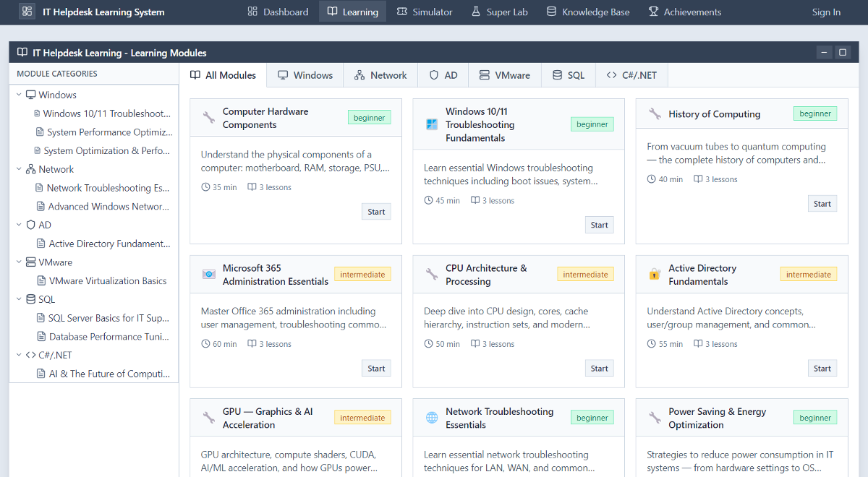Start the CPU Architecture & Processing module
This screenshot has width=868, height=477.
pos(599,369)
